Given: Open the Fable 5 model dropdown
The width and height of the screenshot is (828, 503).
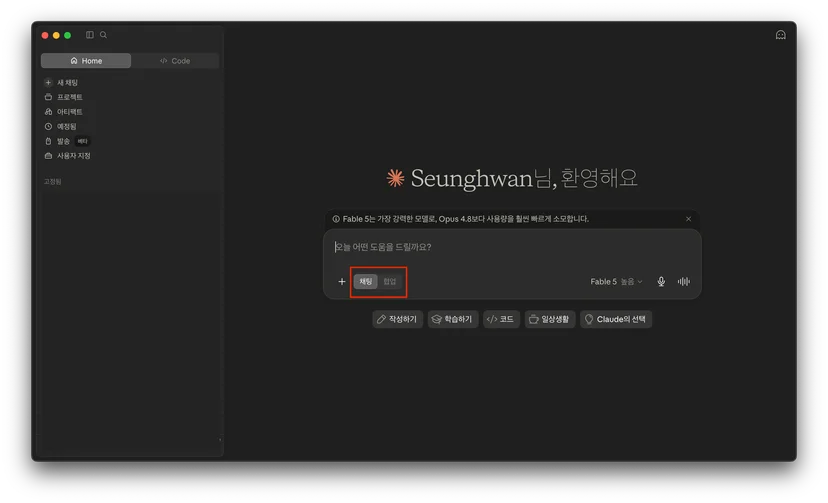Looking at the screenshot, I should (x=616, y=281).
